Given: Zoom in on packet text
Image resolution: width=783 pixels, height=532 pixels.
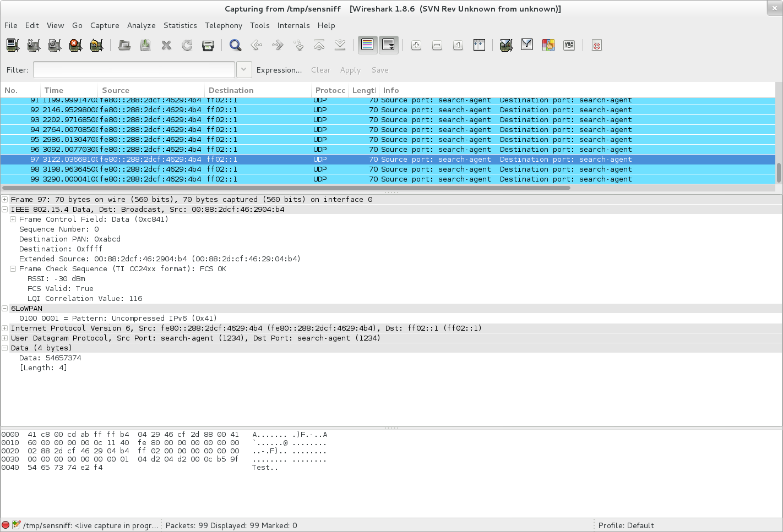Looking at the screenshot, I should point(416,45).
